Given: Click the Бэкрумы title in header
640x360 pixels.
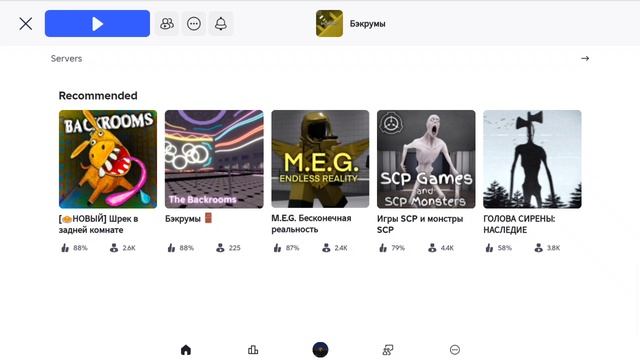Looking at the screenshot, I should [367, 24].
